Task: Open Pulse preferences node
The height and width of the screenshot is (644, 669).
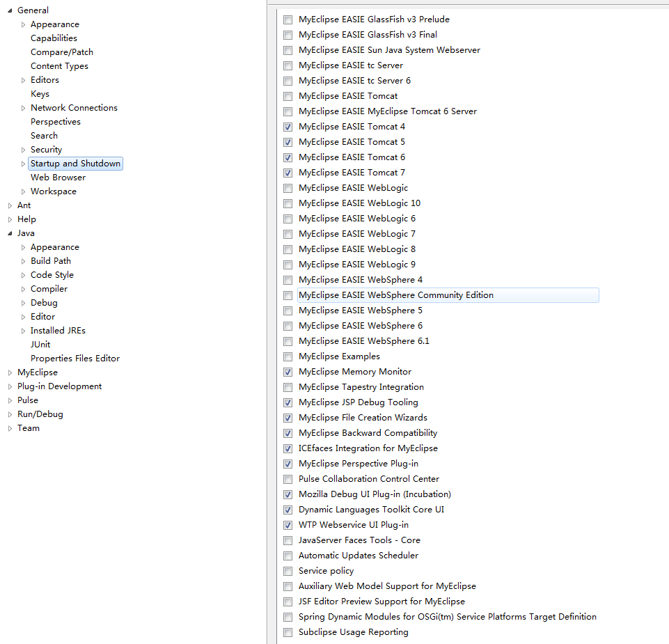Action: tap(28, 400)
